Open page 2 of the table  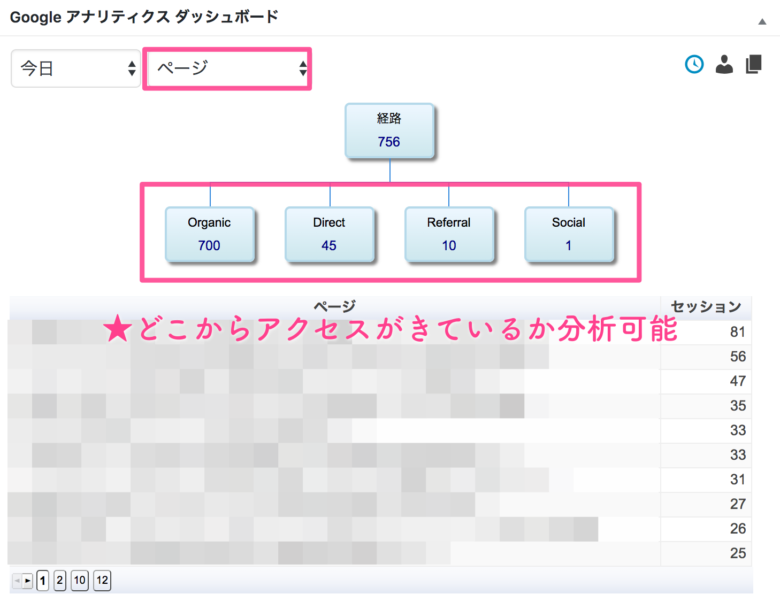pos(60,581)
